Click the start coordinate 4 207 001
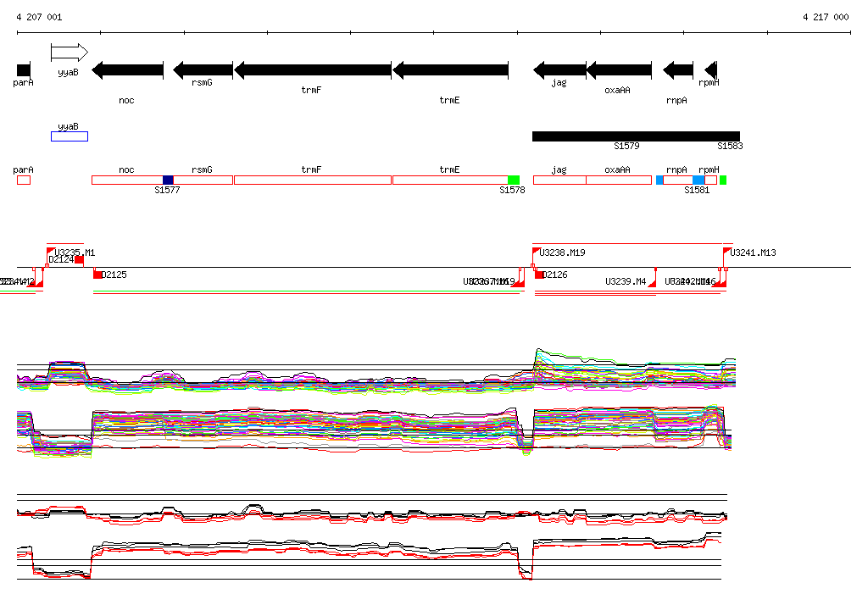The width and height of the screenshot is (868, 605). (39, 17)
